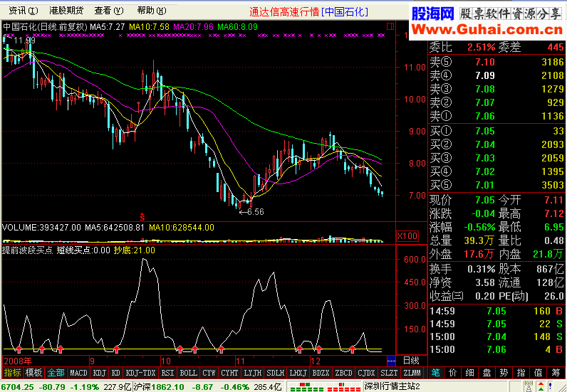Click the 通达信高速行情[中国石化] title
Viewport: 567px width, 392px height.
click(x=309, y=12)
